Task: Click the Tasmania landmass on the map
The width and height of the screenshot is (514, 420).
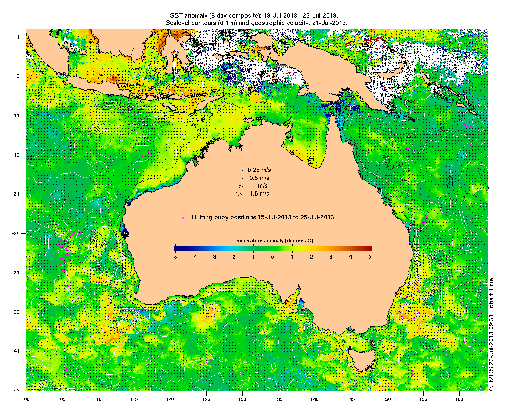Action: (362, 360)
